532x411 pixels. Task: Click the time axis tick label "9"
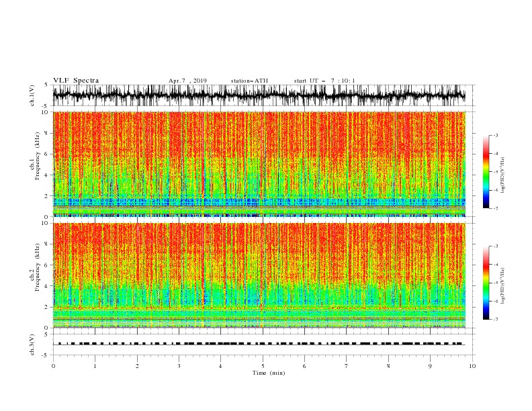[430, 366]
